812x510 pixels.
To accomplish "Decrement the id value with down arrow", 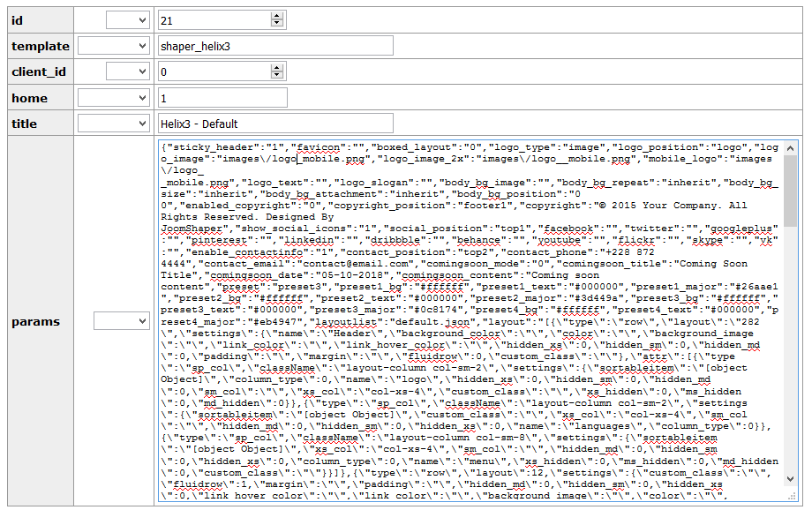I will (x=277, y=24).
